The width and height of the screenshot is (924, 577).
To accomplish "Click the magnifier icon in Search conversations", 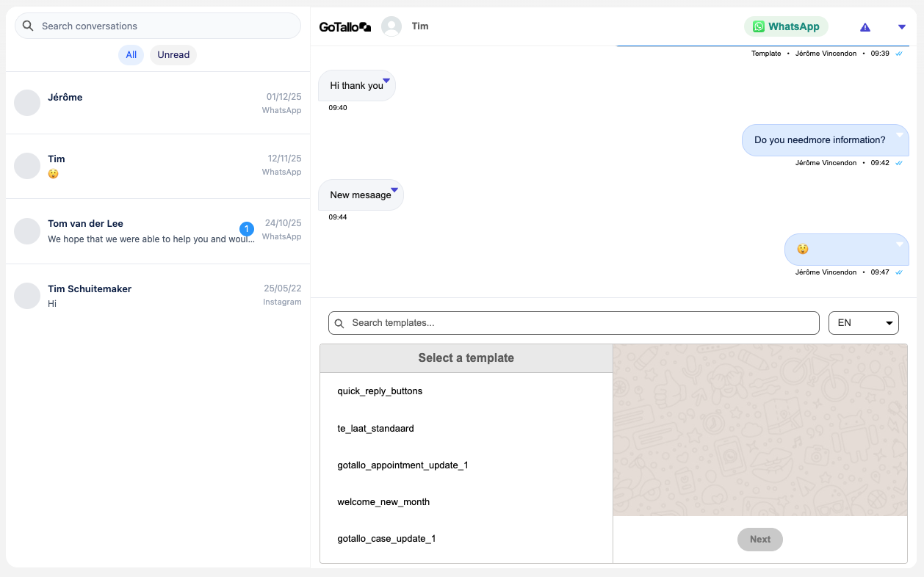I will [x=28, y=26].
